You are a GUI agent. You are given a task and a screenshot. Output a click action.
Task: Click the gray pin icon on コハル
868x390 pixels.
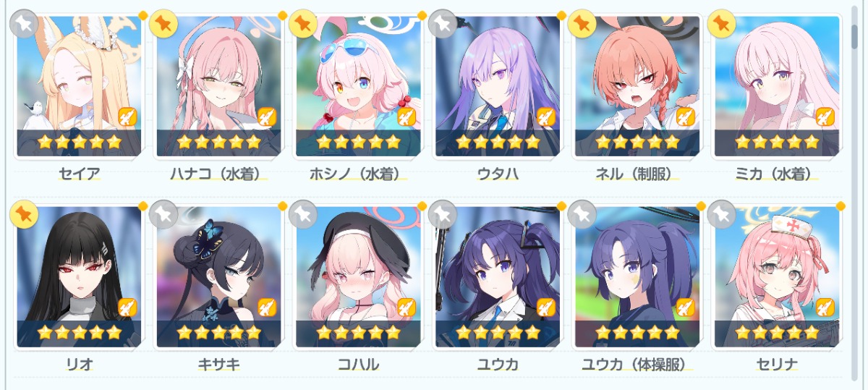pyautogui.click(x=303, y=214)
